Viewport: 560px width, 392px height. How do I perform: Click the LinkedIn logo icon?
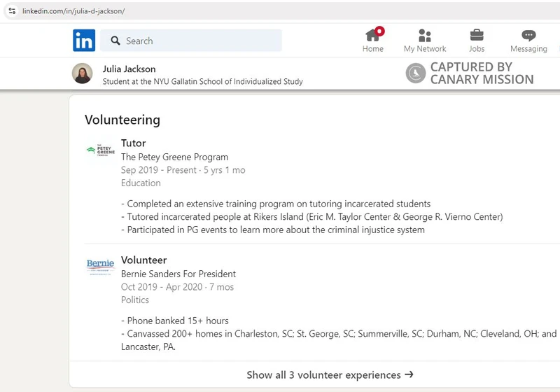click(x=84, y=41)
